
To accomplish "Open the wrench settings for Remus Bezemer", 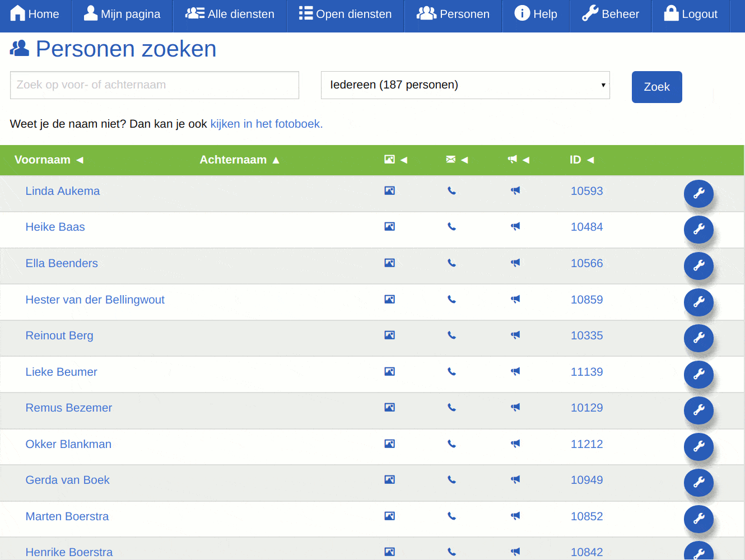I will click(699, 410).
